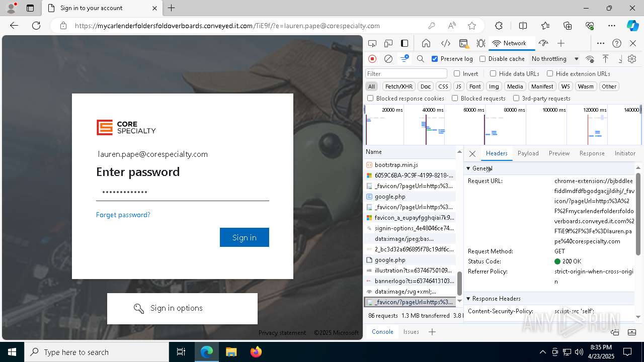The image size is (644, 362).
Task: Switch to the Response tab
Action: (x=592, y=153)
